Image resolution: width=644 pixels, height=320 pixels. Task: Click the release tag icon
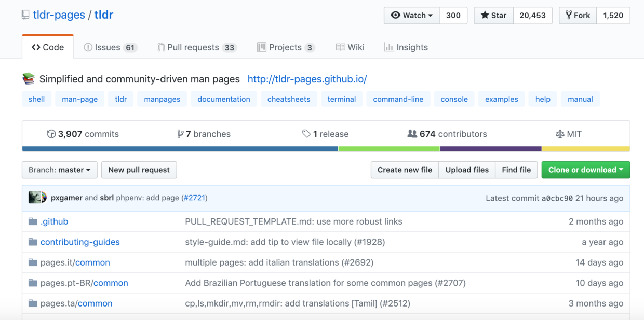(x=306, y=134)
